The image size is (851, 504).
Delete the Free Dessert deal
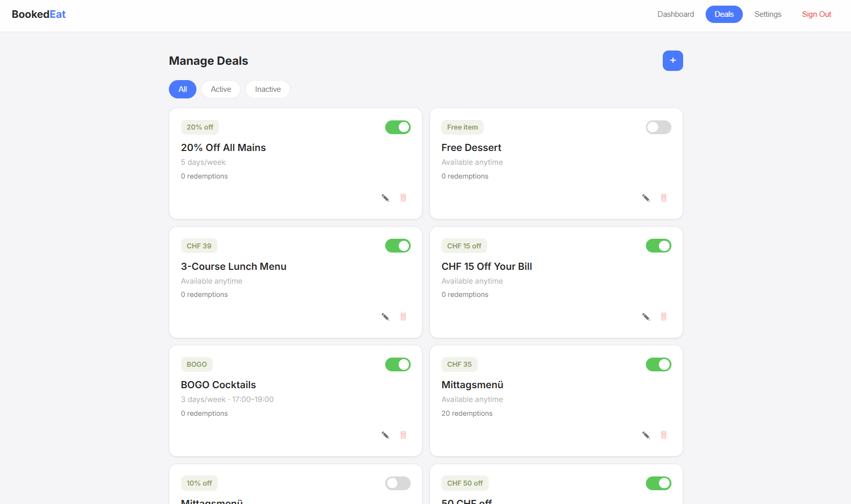(x=664, y=198)
